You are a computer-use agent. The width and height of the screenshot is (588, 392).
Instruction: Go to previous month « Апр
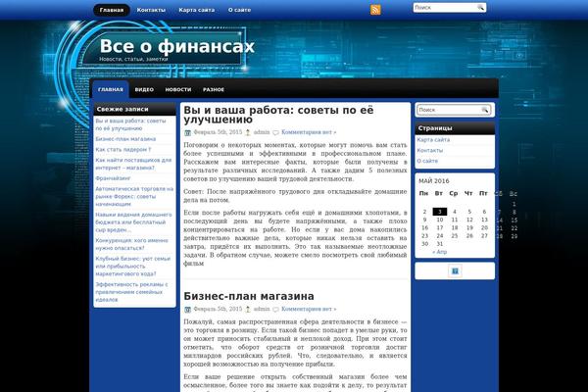click(x=439, y=252)
